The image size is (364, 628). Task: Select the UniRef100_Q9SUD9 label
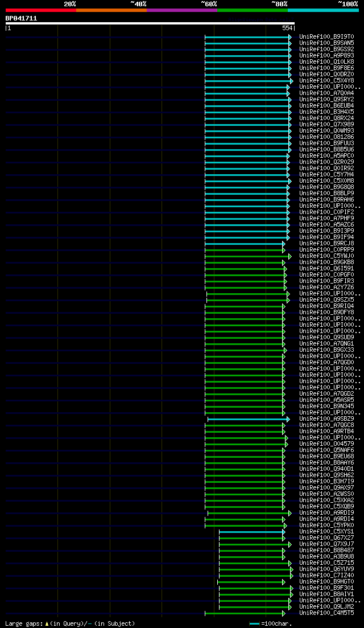[x=326, y=337]
